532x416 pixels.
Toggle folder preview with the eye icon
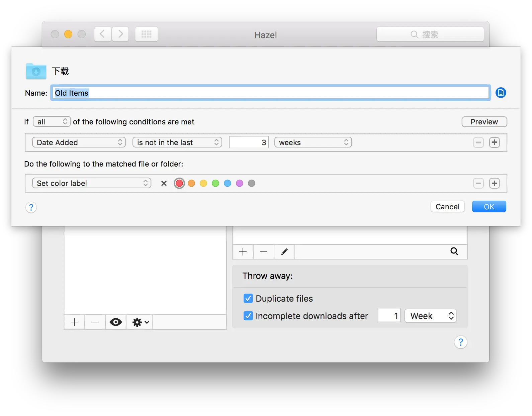(x=116, y=322)
